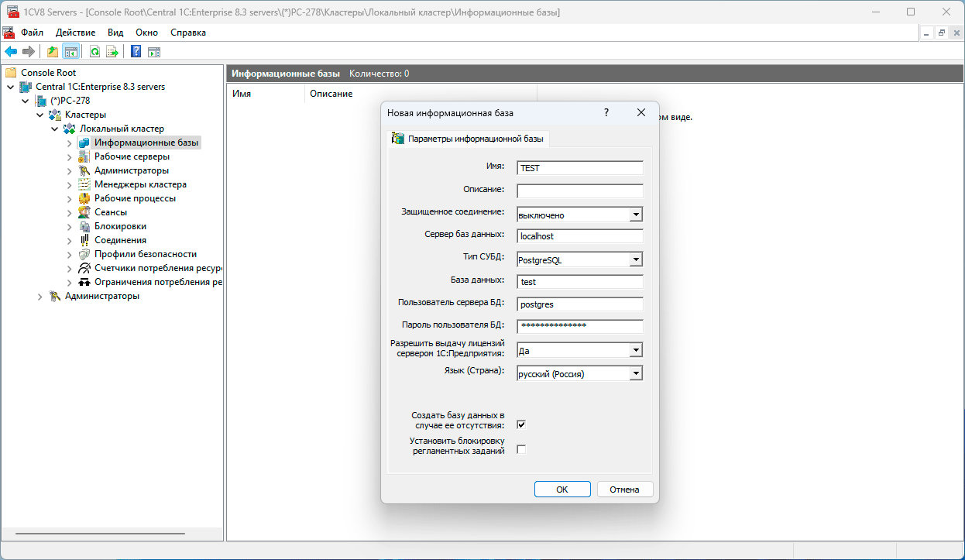Click the Up One Level folder icon
Image resolution: width=965 pixels, height=560 pixels.
(53, 52)
